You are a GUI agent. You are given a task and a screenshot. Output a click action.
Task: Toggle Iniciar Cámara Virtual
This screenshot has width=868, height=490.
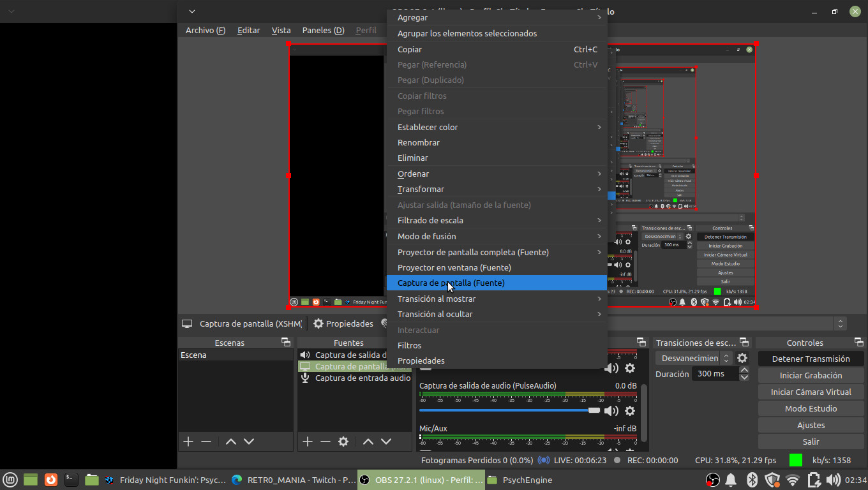click(811, 392)
